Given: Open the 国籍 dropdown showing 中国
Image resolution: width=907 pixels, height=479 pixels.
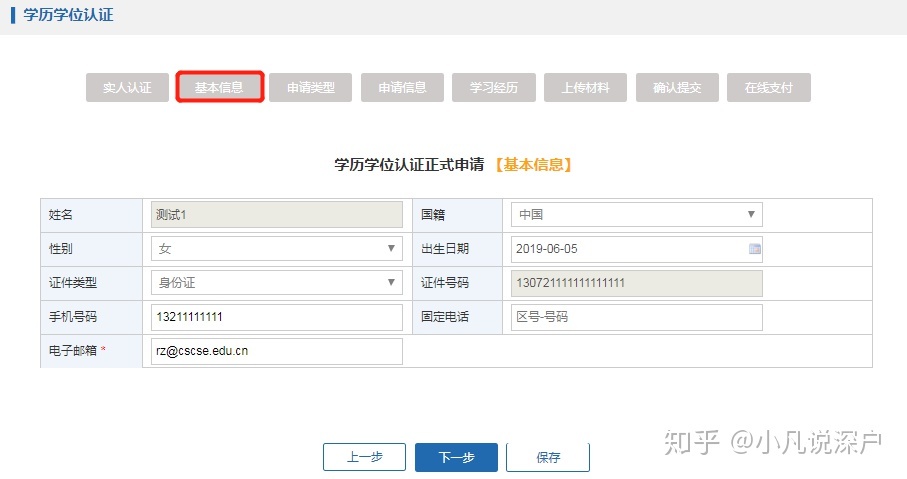Looking at the screenshot, I should point(636,215).
